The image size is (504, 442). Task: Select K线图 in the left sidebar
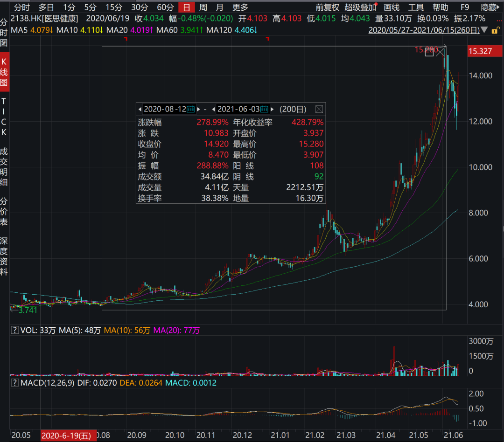click(4, 72)
